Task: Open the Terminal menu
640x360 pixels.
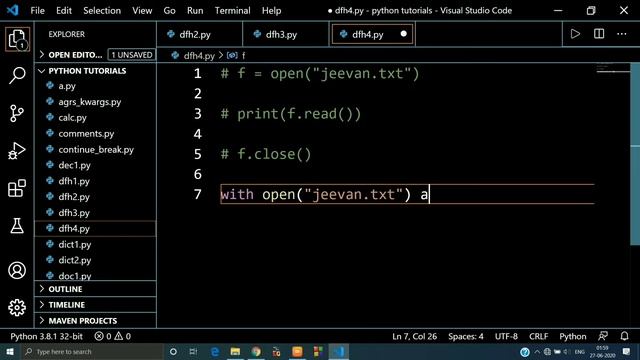Action: click(x=233, y=11)
